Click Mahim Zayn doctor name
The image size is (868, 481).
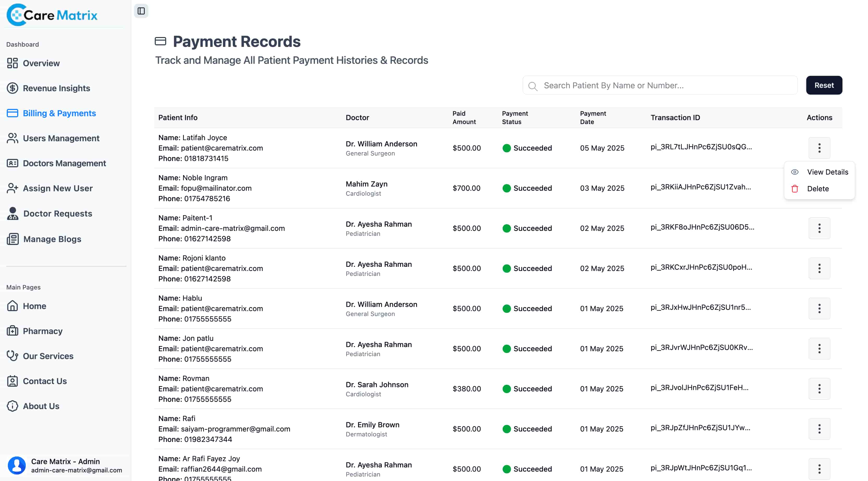[367, 184]
